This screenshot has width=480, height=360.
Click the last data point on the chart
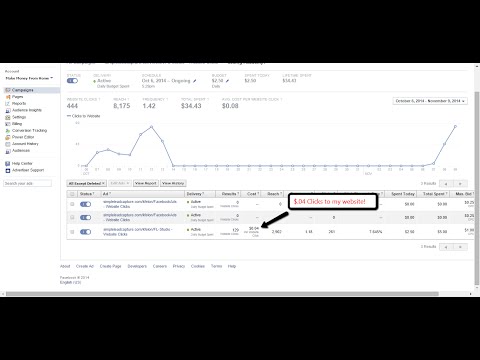[455, 126]
